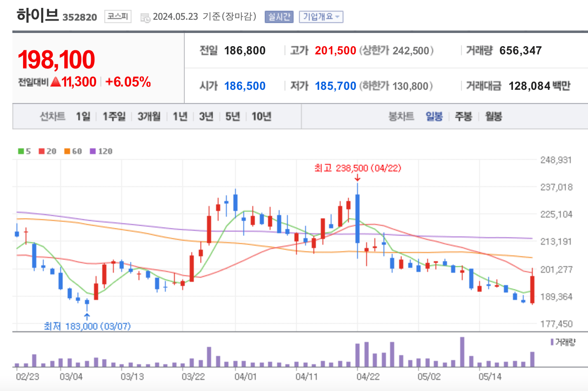Click the high price value 201,500
The image size is (588, 391).
coord(335,51)
